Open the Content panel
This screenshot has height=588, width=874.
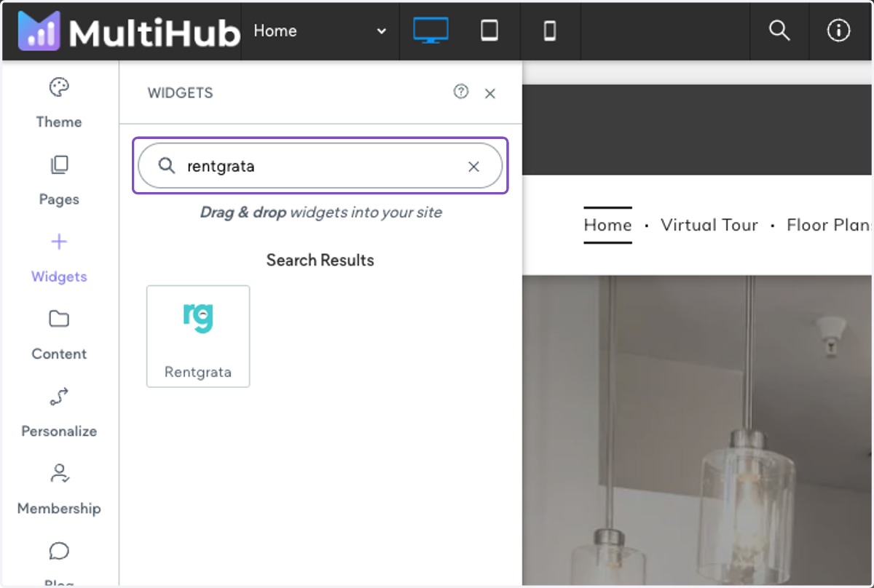(x=59, y=335)
